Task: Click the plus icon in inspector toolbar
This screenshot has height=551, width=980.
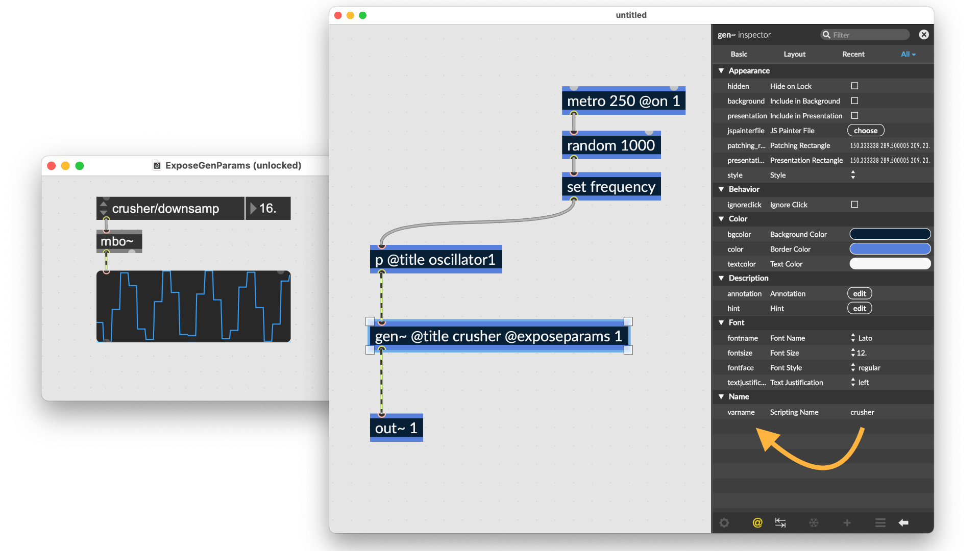Action: 847,522
